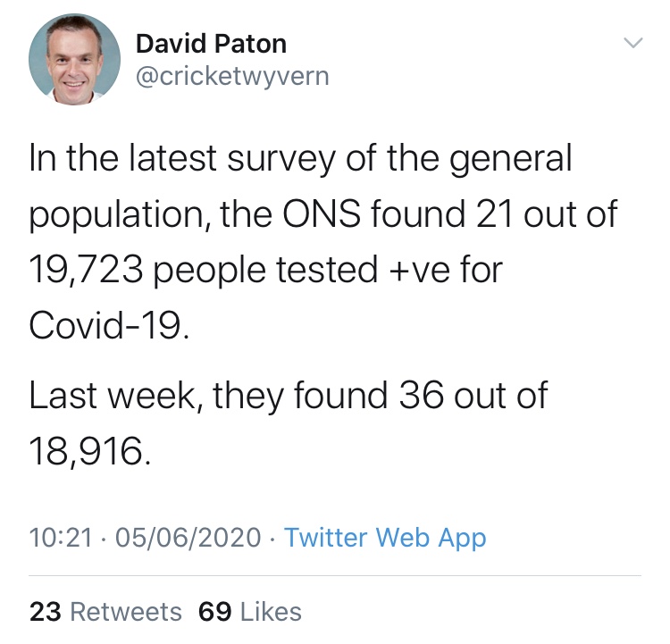670x644 pixels.
Task: Click the 10:21 tweet timestamp
Action: [x=61, y=537]
